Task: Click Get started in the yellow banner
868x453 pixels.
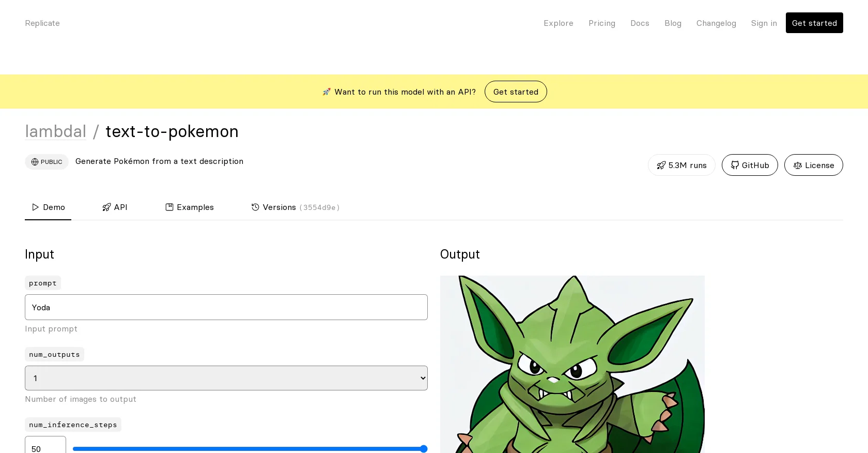Action: pyautogui.click(x=516, y=92)
